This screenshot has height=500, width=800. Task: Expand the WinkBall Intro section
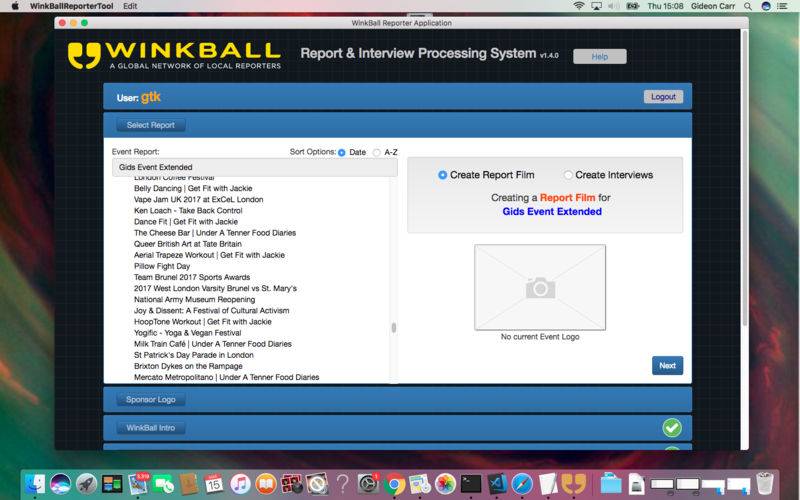point(151,428)
